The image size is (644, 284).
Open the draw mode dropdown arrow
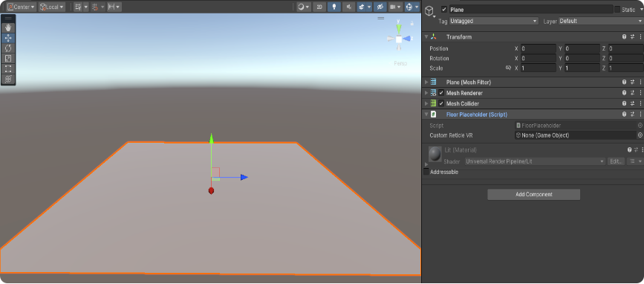pyautogui.click(x=308, y=7)
